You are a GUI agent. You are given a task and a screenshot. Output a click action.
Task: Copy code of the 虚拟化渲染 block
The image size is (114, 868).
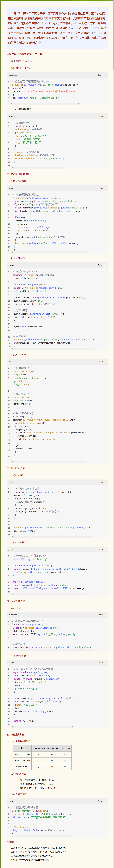pos(102,483)
